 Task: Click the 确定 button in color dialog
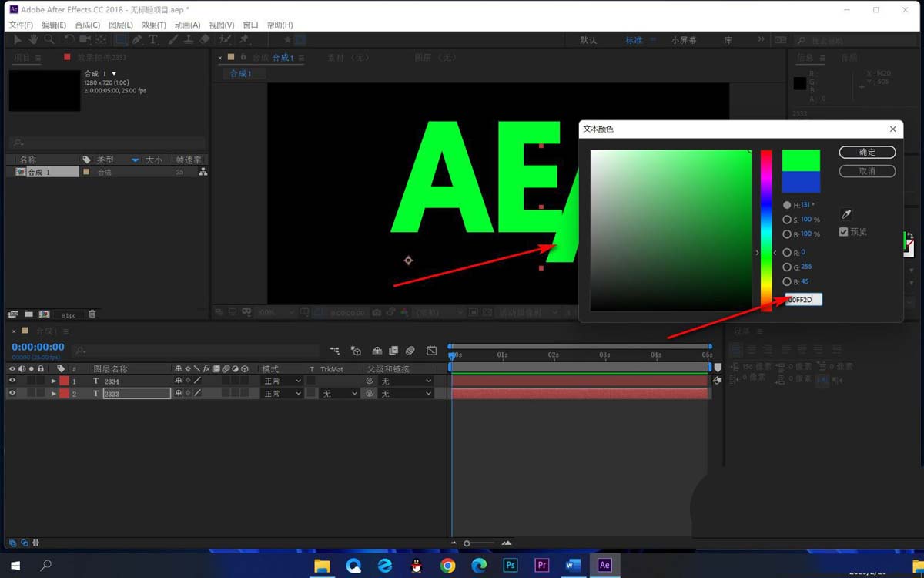[x=867, y=152]
